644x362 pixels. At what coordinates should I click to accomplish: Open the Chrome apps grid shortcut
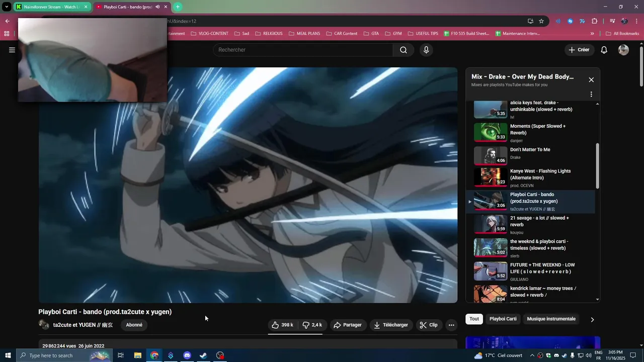click(x=7, y=34)
